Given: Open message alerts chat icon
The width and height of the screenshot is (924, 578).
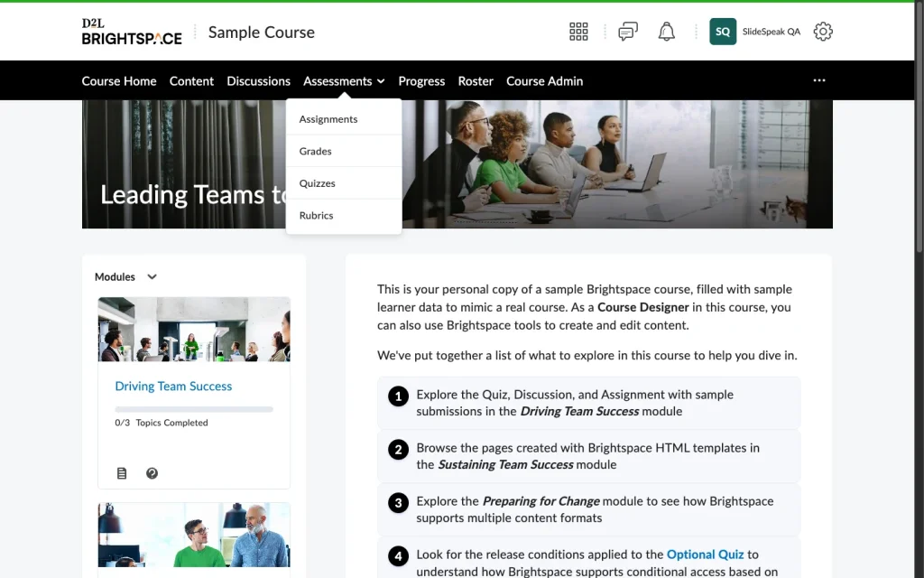Looking at the screenshot, I should coord(628,32).
